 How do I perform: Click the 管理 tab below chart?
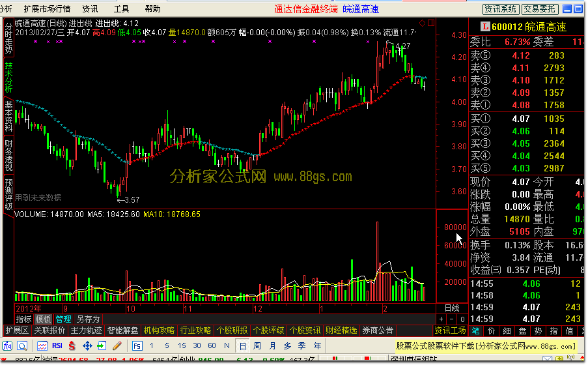click(x=63, y=319)
